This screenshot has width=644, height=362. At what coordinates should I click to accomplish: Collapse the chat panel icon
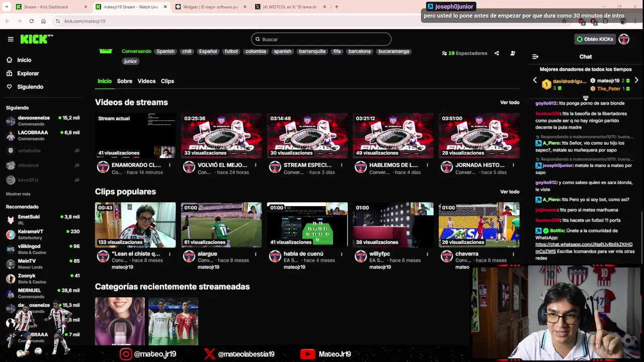click(x=535, y=57)
